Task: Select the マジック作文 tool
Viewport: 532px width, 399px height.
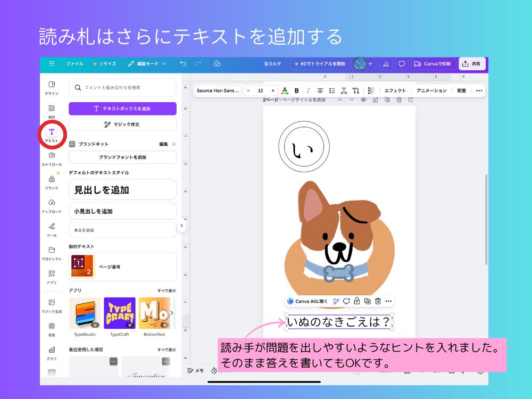Action: coord(122,124)
